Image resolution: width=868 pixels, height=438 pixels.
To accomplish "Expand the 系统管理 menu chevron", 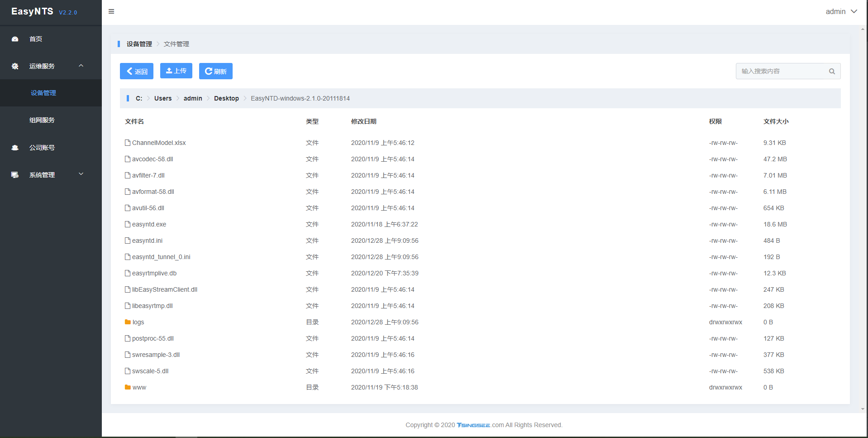I will tap(81, 174).
